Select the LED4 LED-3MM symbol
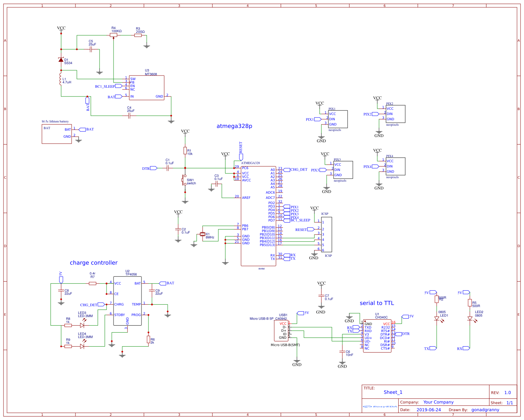The image size is (524, 420). tap(82, 345)
